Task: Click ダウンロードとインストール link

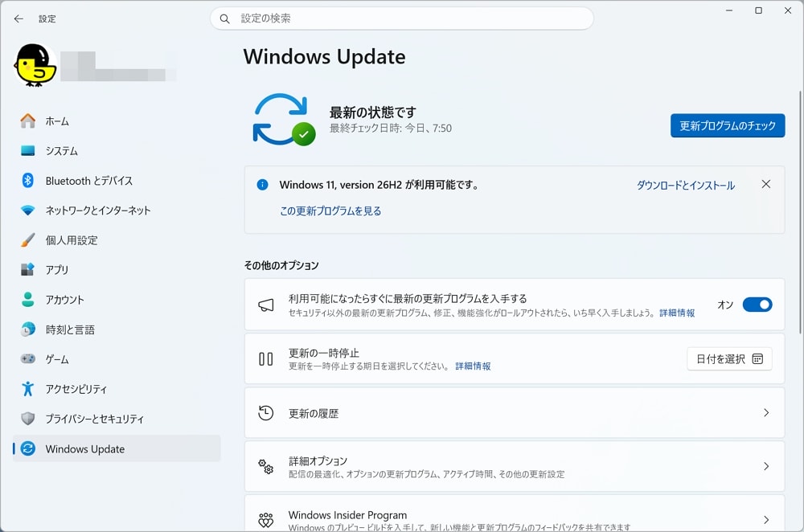Action: pos(686,185)
